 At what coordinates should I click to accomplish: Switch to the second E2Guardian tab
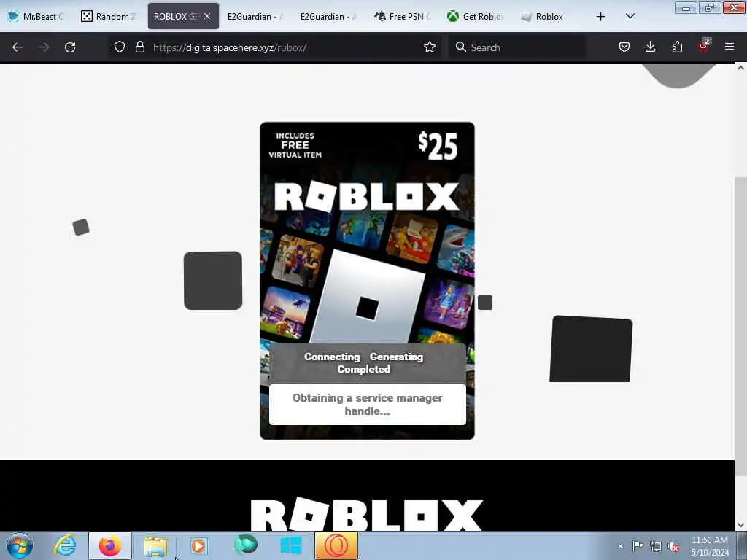click(328, 16)
